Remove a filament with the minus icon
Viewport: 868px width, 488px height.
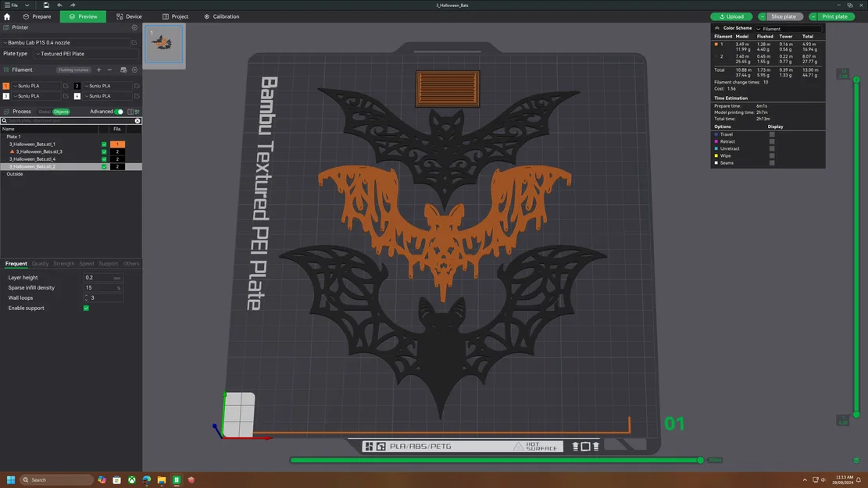pos(109,69)
